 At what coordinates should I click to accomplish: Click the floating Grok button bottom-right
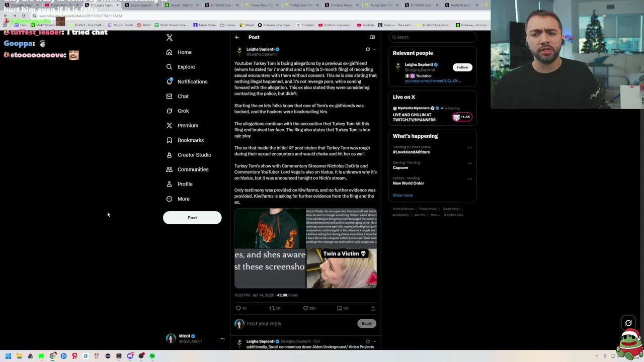coord(628,323)
